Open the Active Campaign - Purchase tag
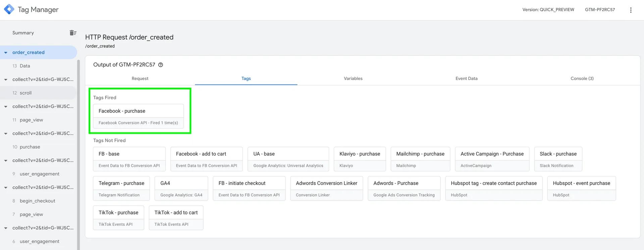644x250 pixels. click(492, 159)
